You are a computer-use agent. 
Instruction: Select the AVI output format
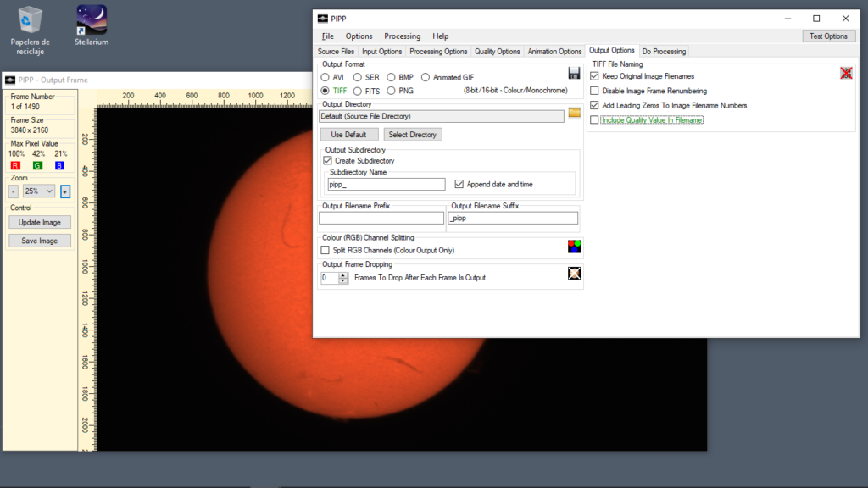[325, 77]
